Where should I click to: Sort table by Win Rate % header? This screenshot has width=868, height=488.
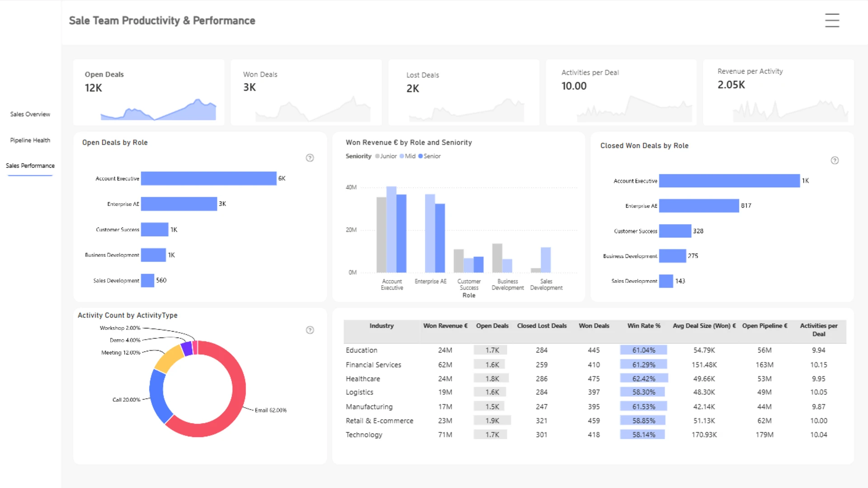(x=644, y=326)
